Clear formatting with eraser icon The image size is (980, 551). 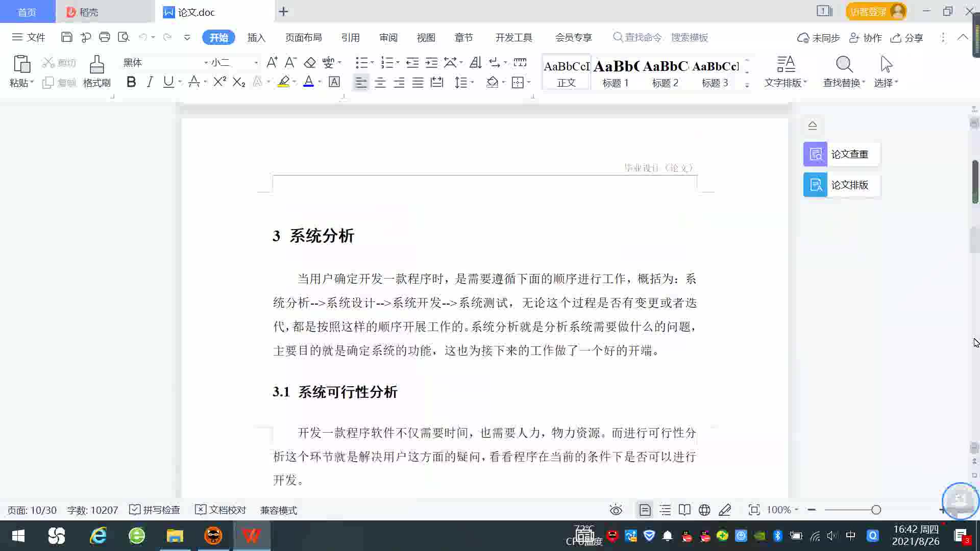pos(310,62)
